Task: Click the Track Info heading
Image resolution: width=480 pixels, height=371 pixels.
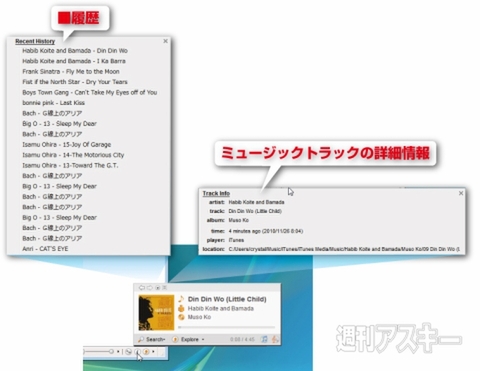Action: [x=216, y=193]
